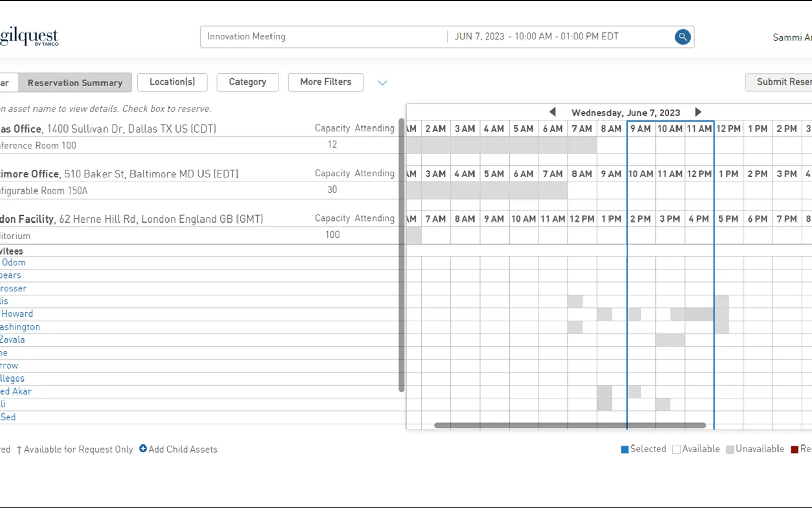Viewport: 812px width, 508px height.
Task: Click the Selected legend blue swatch
Action: pyautogui.click(x=625, y=449)
